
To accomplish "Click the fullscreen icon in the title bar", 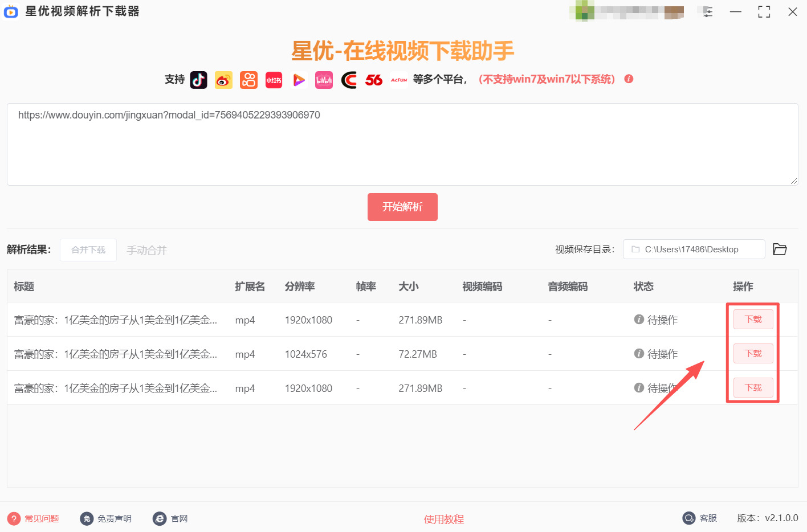I will pos(764,12).
